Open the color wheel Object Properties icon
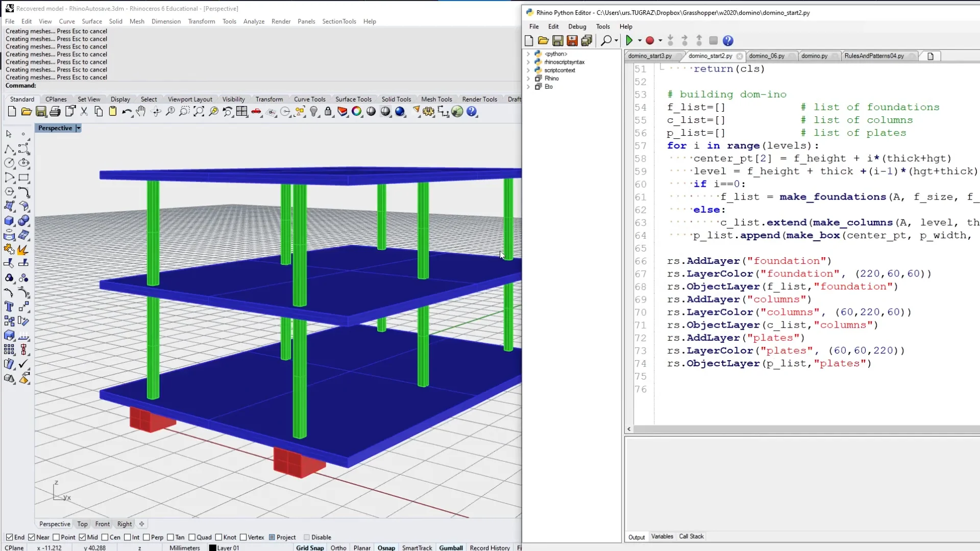The height and width of the screenshot is (551, 980). pos(357,112)
